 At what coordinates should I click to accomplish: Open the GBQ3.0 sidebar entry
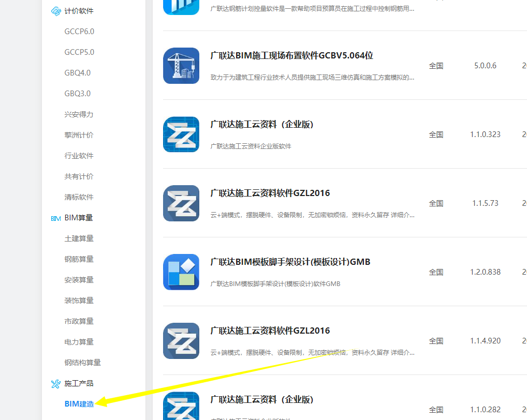point(78,94)
